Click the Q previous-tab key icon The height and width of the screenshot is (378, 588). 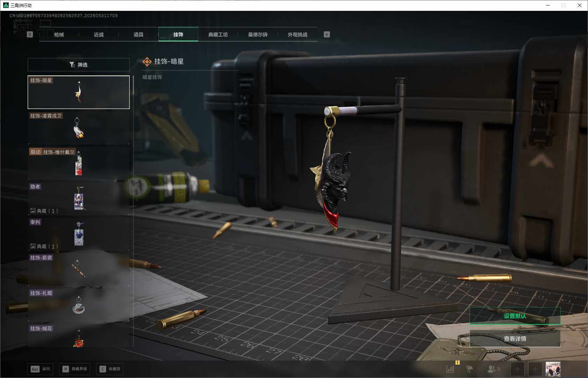(30, 34)
